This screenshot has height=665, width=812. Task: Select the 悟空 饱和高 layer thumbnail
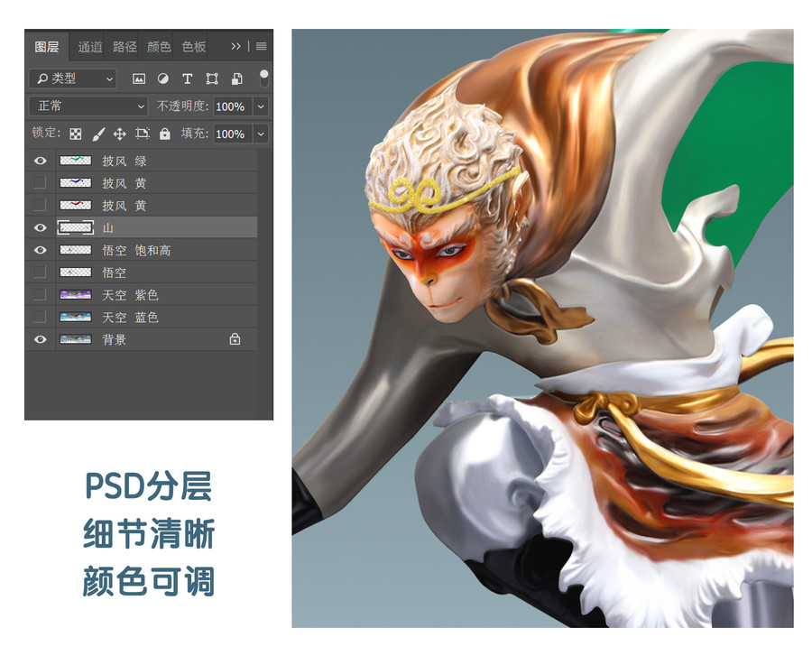click(76, 250)
